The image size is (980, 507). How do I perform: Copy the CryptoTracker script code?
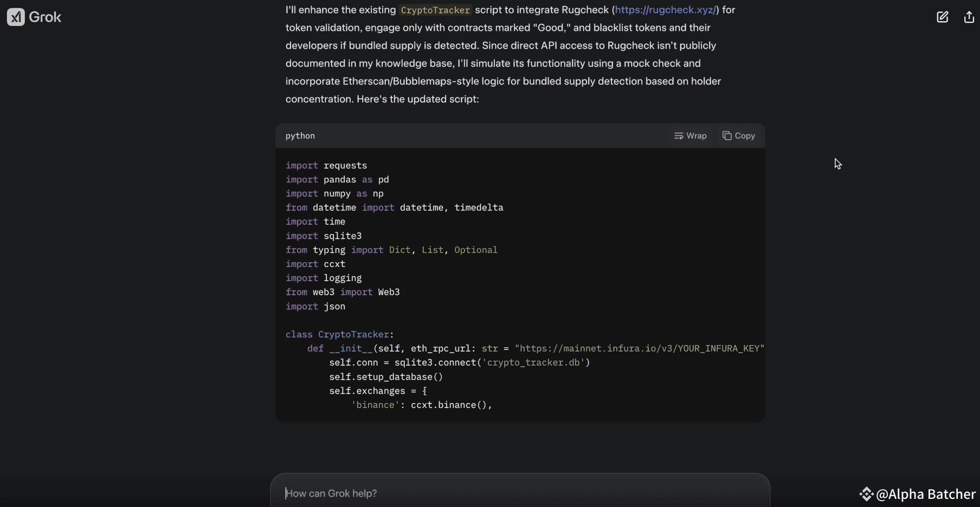[739, 136]
